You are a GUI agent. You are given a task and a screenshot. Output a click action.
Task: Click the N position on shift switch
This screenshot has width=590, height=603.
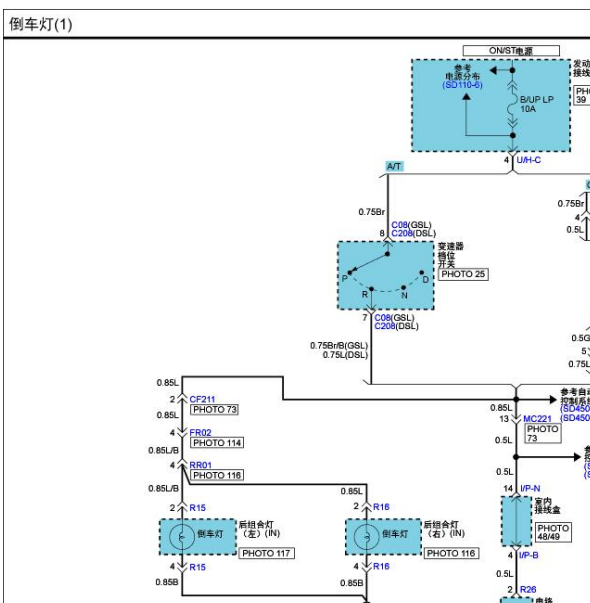pyautogui.click(x=404, y=295)
